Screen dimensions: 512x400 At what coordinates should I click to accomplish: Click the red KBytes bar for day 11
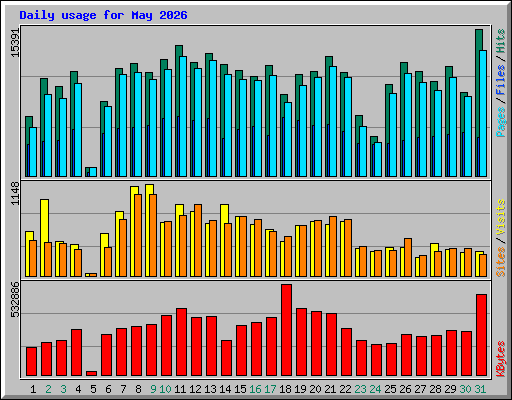tap(181, 342)
